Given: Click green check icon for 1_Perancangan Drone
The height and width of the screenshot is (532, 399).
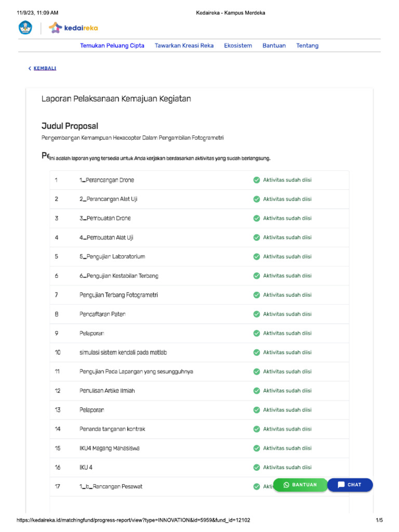Looking at the screenshot, I should [x=256, y=180].
